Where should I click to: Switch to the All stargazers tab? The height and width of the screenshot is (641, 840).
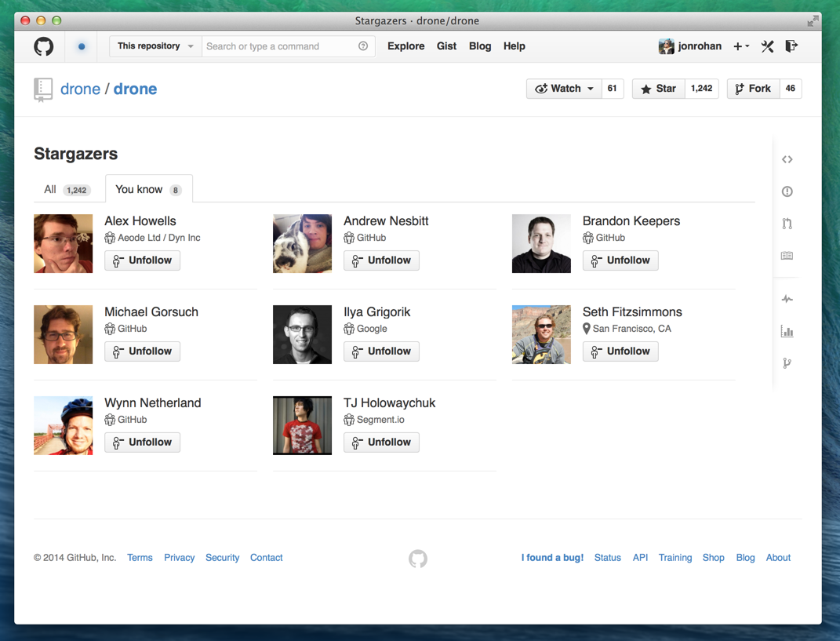coord(66,189)
